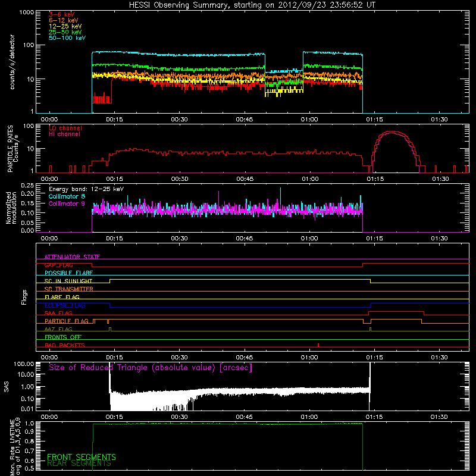Click the counts/s/detector axis label
The height and width of the screenshot is (476, 476).
(12, 62)
